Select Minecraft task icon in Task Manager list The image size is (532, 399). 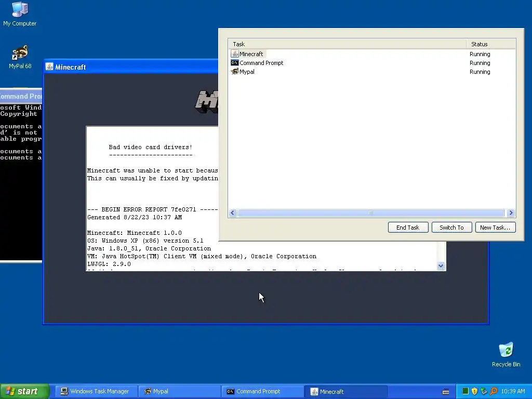coord(234,54)
